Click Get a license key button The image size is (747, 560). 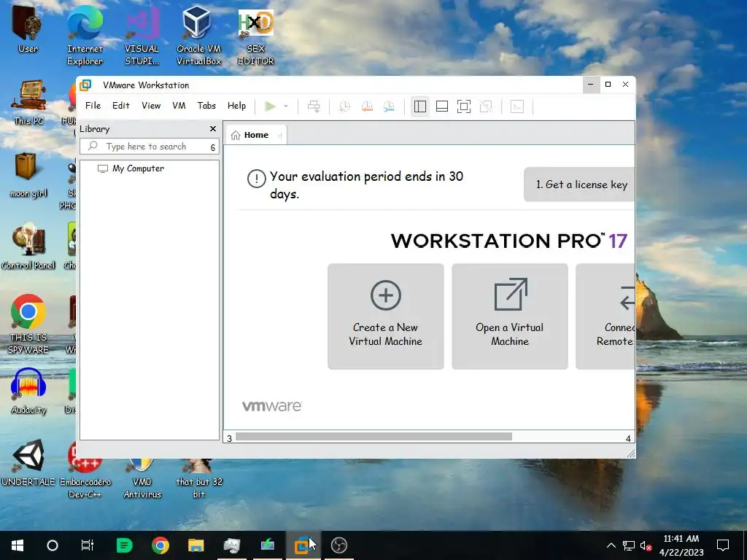tap(579, 184)
